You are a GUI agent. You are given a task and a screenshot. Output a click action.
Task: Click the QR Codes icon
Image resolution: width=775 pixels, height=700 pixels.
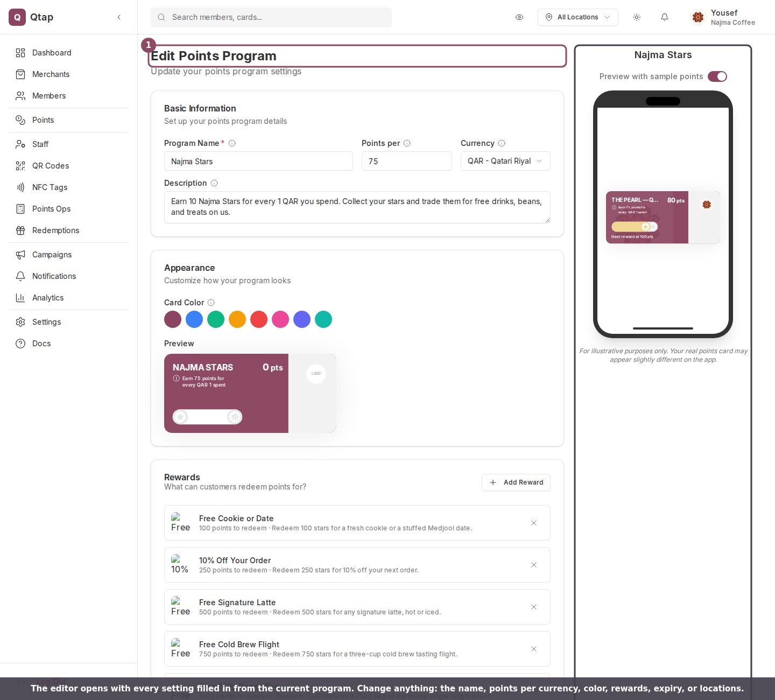(20, 166)
